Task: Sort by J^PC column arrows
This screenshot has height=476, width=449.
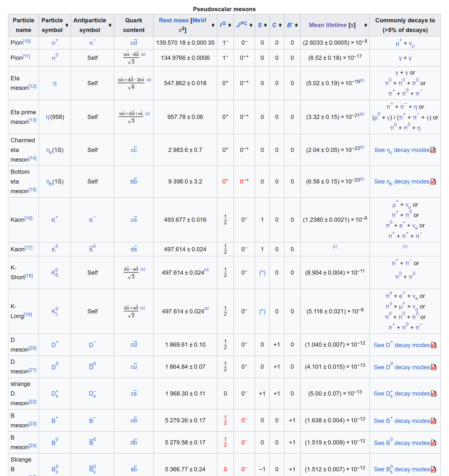Action: coord(251,25)
